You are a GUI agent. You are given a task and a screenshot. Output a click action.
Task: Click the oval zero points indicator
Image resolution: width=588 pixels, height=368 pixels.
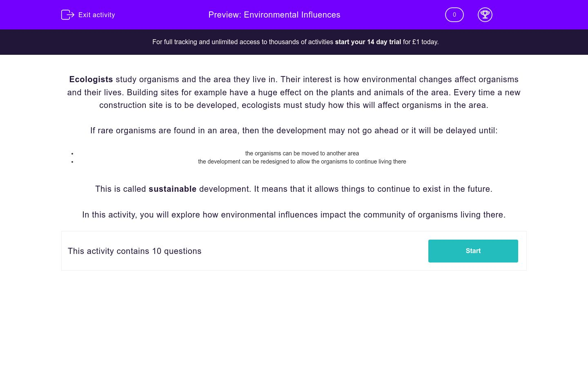click(454, 15)
